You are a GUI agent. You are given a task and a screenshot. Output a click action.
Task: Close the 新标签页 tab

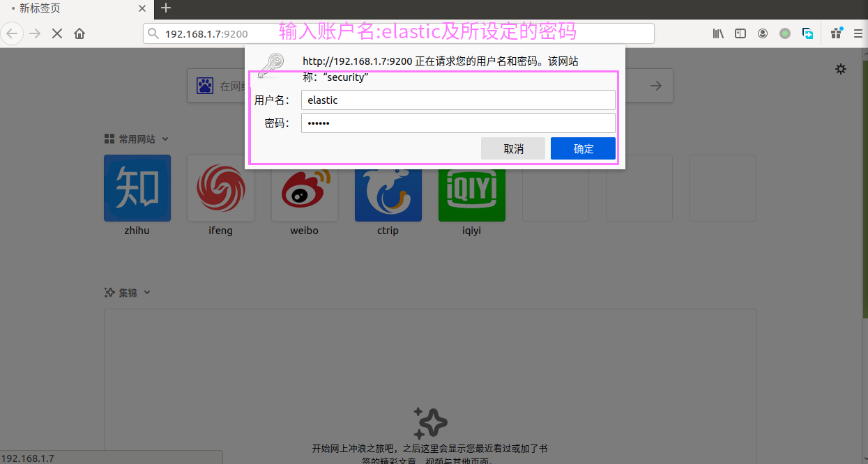tap(142, 8)
